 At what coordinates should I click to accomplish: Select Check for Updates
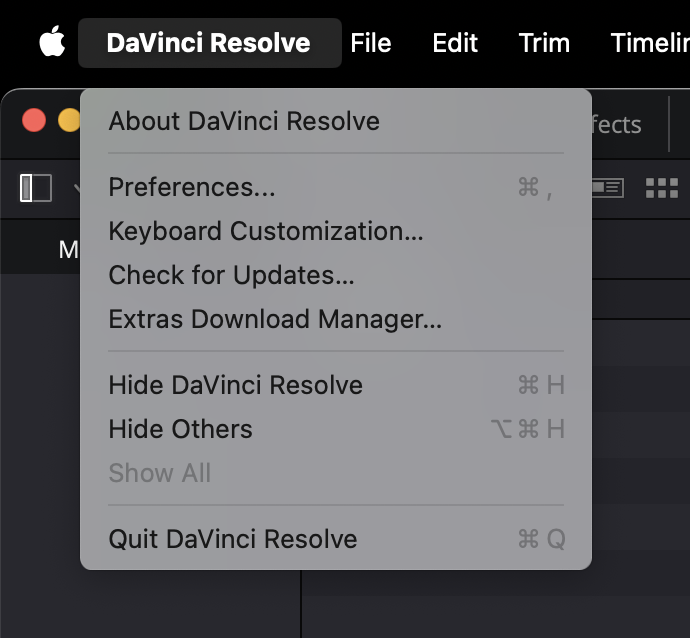231,275
